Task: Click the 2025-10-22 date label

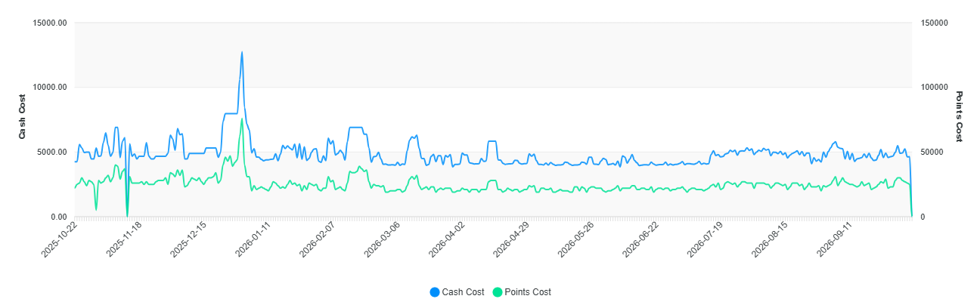Action: [x=60, y=239]
